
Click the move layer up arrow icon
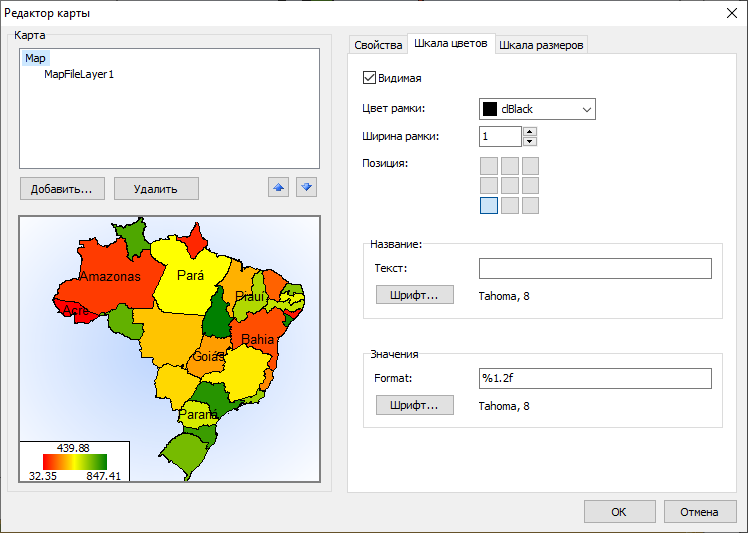coord(279,188)
